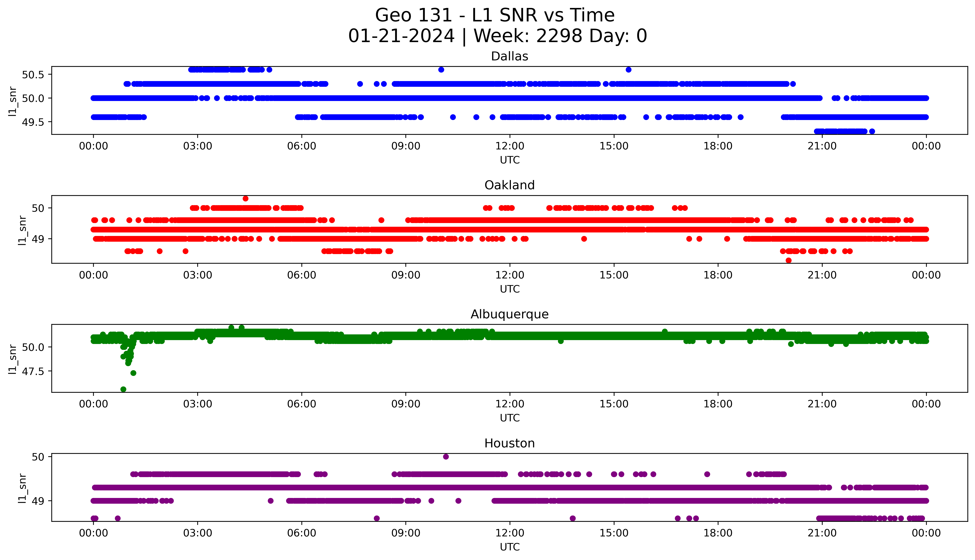Screen dimensions: 975x560
Task: Click the UTC axis label under Albuquerque plot
Action: pyautogui.click(x=510, y=418)
